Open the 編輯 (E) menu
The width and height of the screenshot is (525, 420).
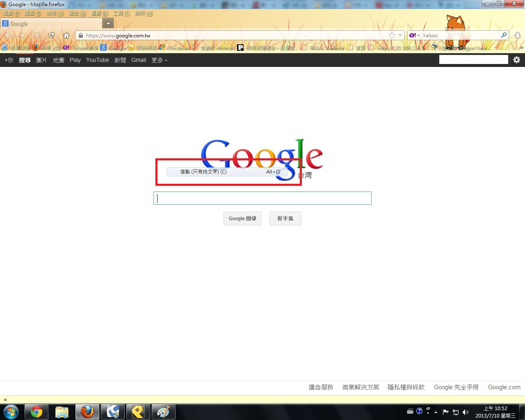click(x=33, y=13)
